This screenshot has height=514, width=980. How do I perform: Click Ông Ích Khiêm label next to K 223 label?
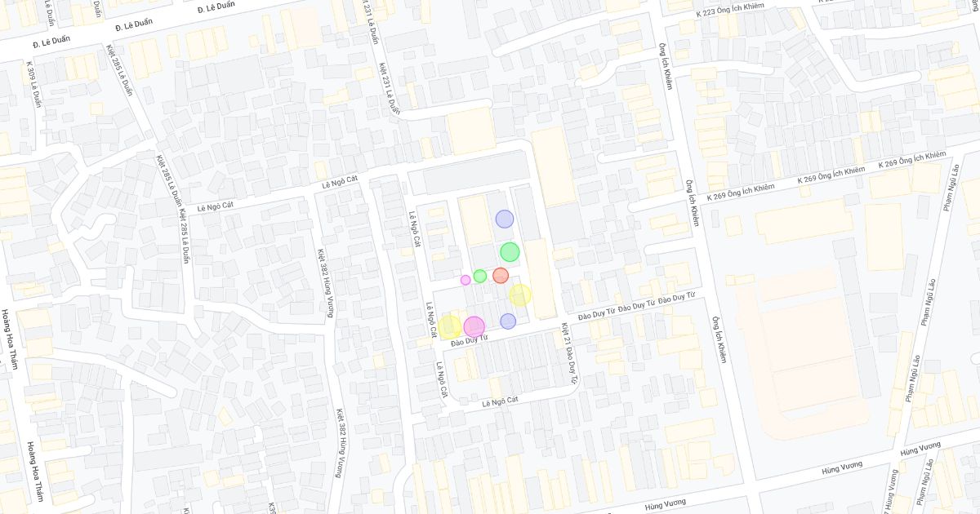pyautogui.click(x=667, y=65)
